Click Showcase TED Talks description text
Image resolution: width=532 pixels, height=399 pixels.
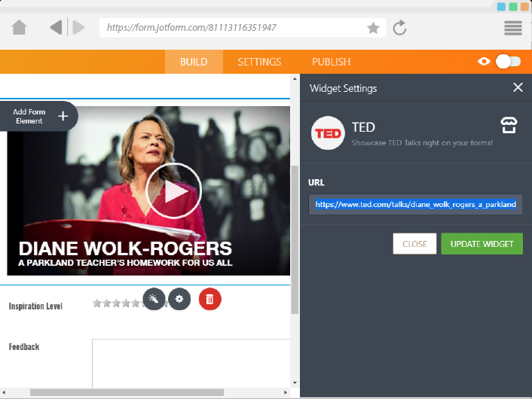click(422, 143)
